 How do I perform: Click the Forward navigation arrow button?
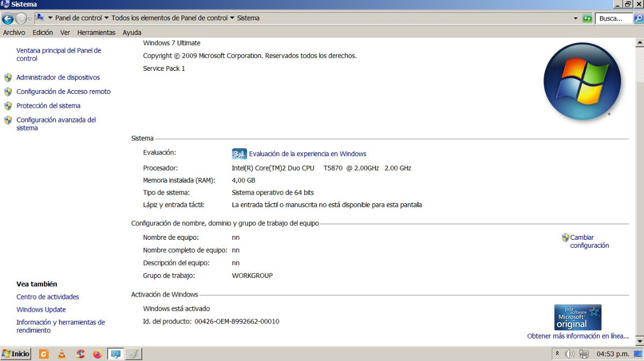tap(21, 19)
